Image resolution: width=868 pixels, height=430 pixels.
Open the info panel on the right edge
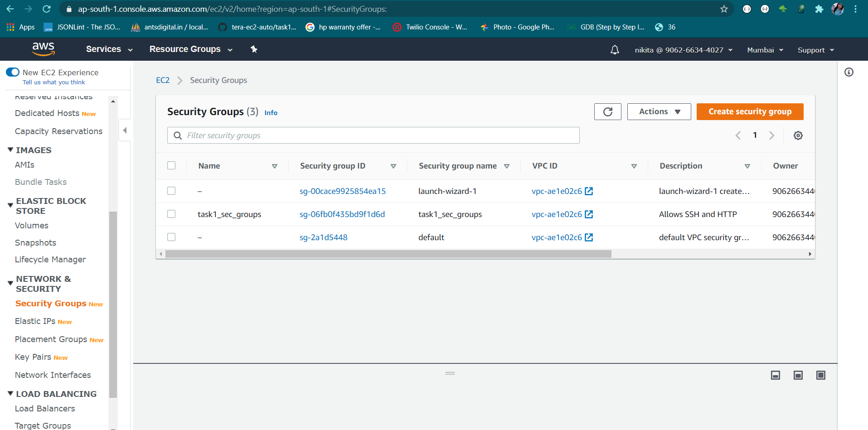point(849,72)
